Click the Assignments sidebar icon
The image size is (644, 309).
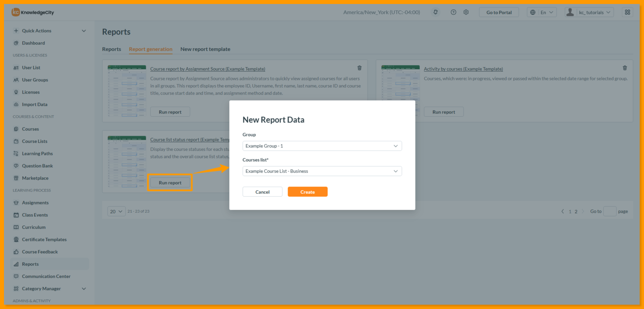click(x=16, y=202)
